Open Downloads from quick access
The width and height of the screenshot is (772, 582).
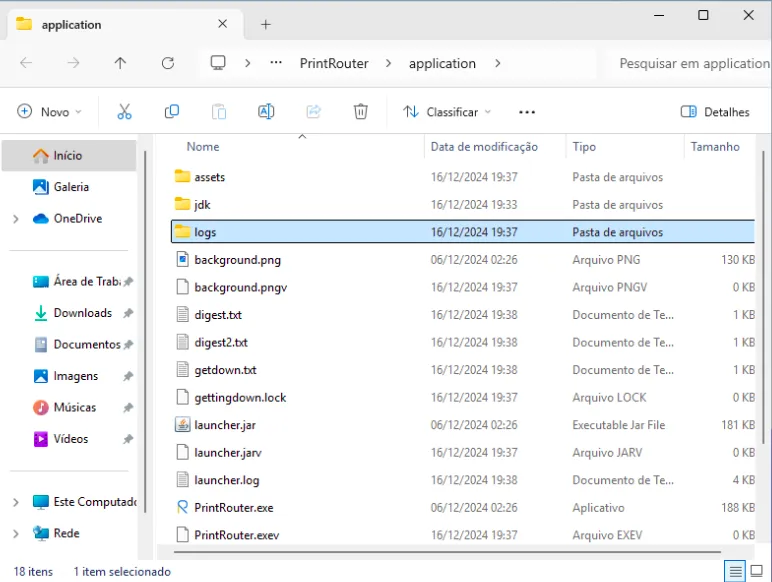coord(82,313)
